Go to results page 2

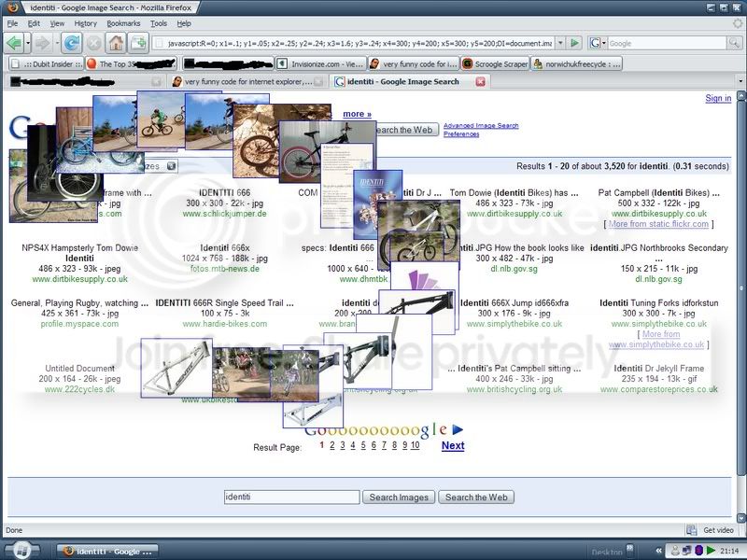coord(332,445)
